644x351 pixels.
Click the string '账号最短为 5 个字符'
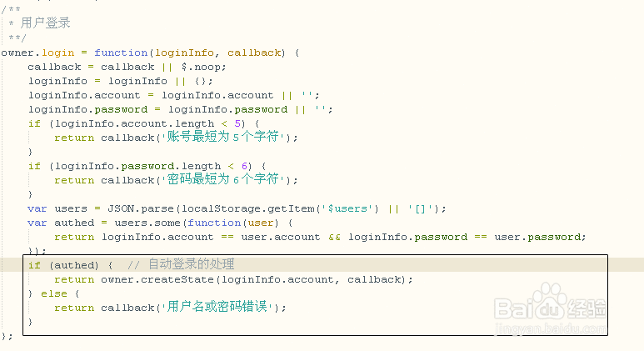pos(222,137)
